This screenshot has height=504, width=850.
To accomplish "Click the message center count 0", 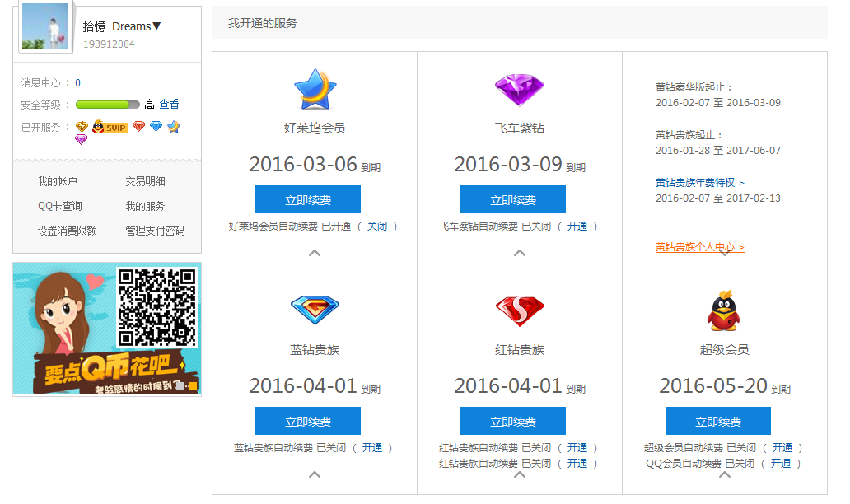I will coord(77,83).
